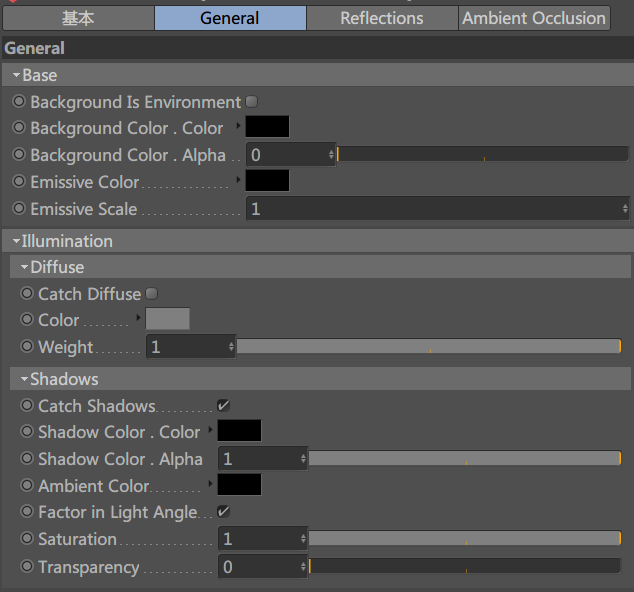This screenshot has height=592, width=634.
Task: Click keyframe dot beside Catch Diffuse
Action: (27, 294)
